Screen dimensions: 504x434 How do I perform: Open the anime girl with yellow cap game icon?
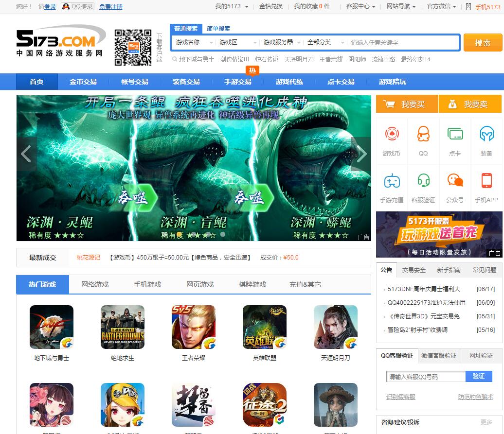[123, 405]
